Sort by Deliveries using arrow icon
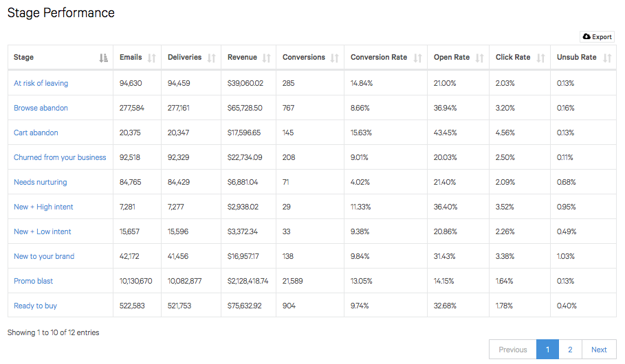625x364 pixels. [x=211, y=58]
